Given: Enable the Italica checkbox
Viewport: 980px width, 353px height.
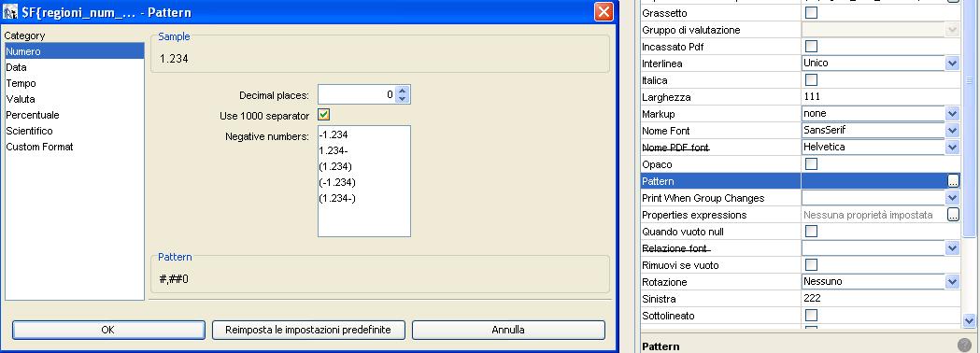Looking at the screenshot, I should point(811,80).
